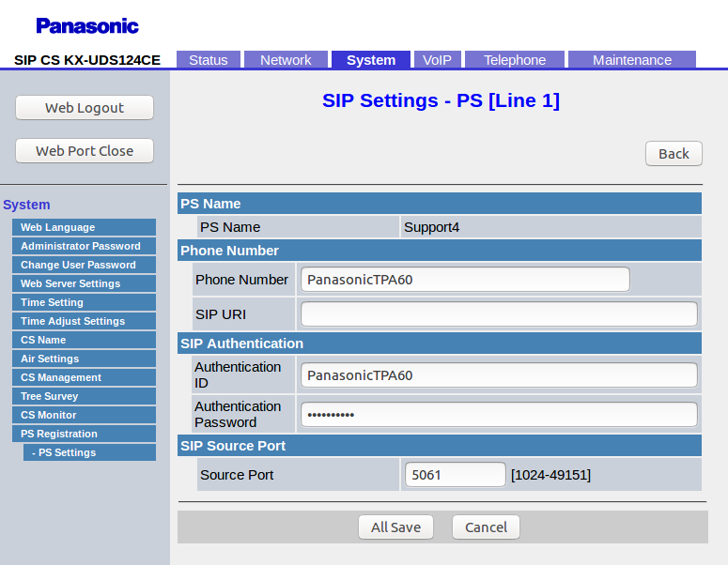Open Administrator Password page

pyautogui.click(x=84, y=246)
